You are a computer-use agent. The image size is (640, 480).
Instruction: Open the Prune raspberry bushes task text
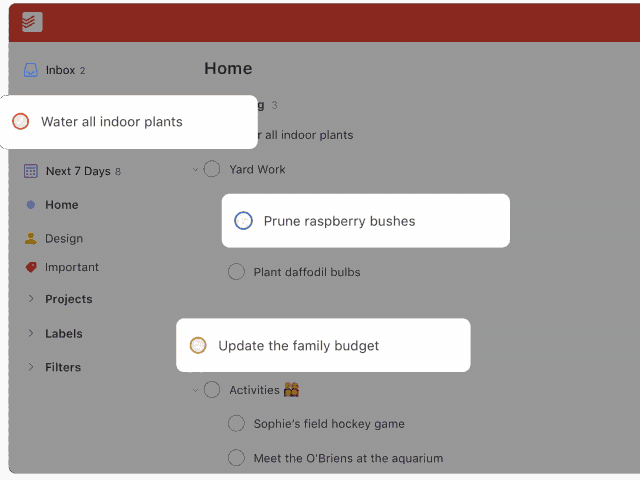339,221
